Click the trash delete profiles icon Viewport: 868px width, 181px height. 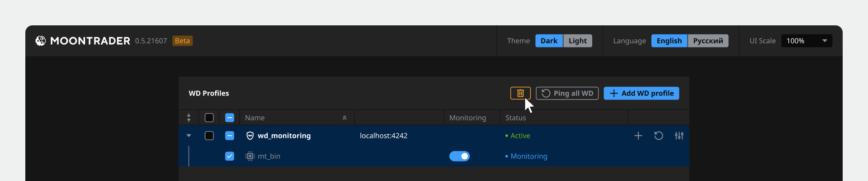[x=520, y=93]
